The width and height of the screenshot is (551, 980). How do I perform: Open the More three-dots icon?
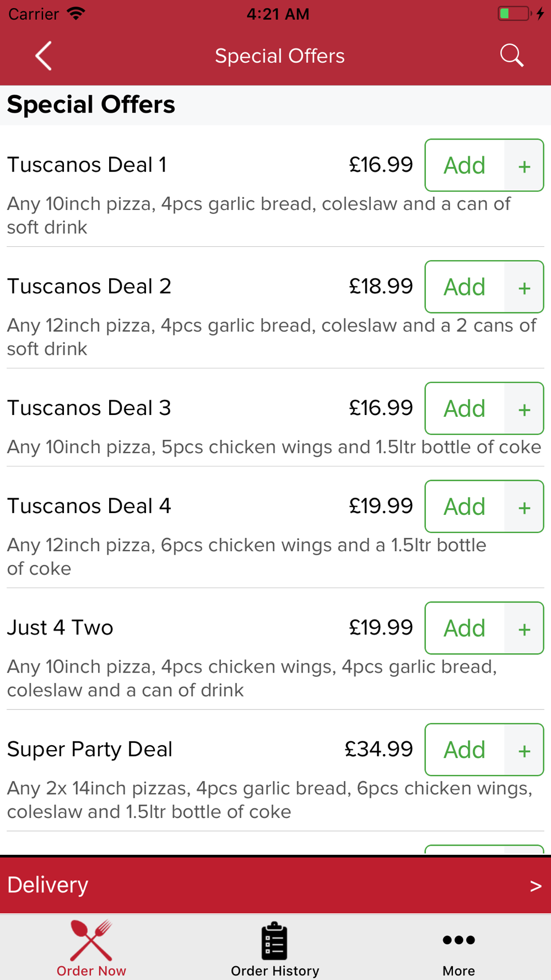click(458, 940)
